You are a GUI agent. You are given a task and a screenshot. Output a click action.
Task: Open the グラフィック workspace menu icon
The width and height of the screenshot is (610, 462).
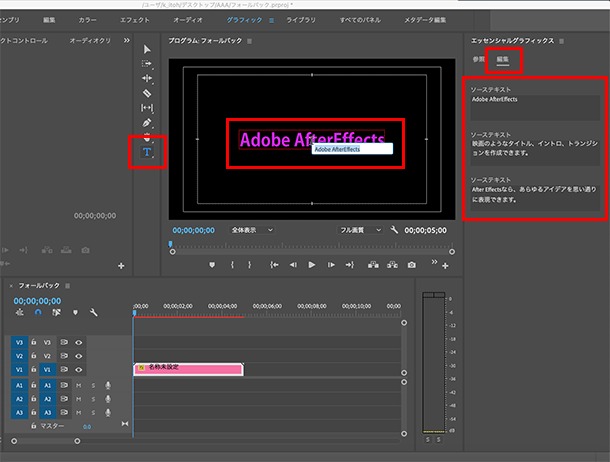[272, 20]
